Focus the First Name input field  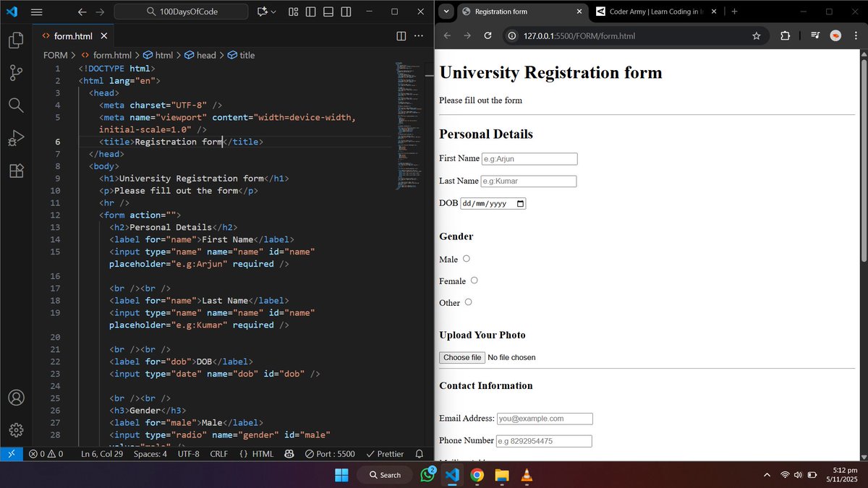tap(529, 159)
